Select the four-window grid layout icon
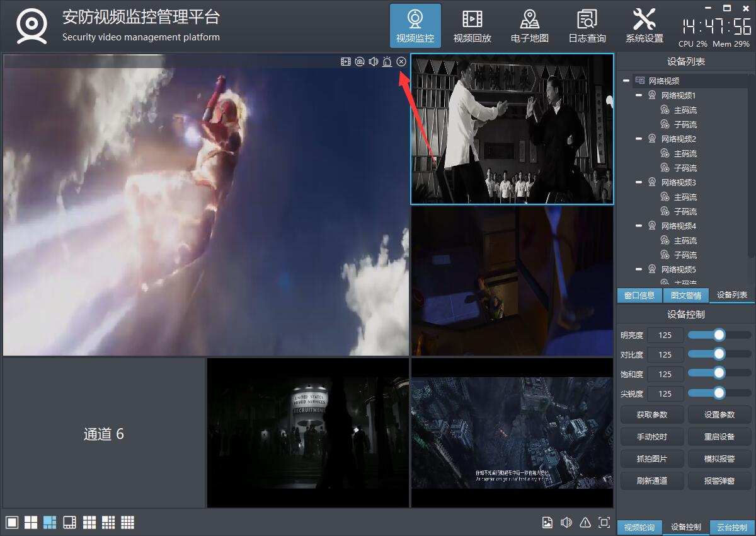756x536 pixels. pos(31,522)
